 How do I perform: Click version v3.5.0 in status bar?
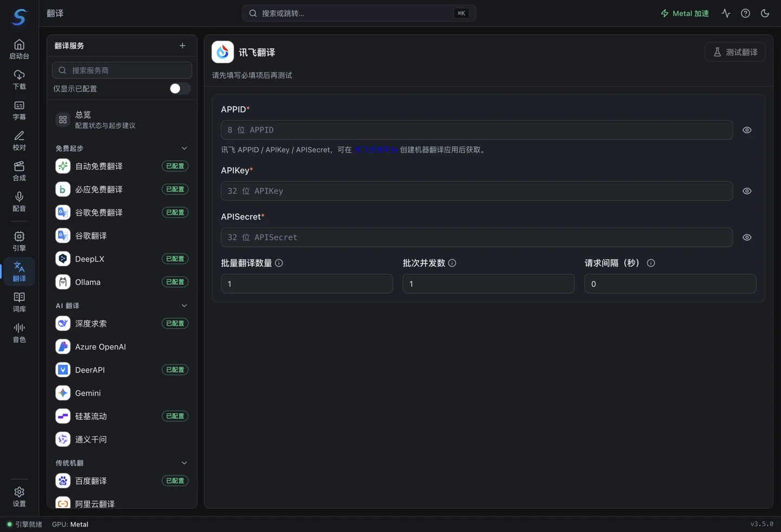coord(762,524)
